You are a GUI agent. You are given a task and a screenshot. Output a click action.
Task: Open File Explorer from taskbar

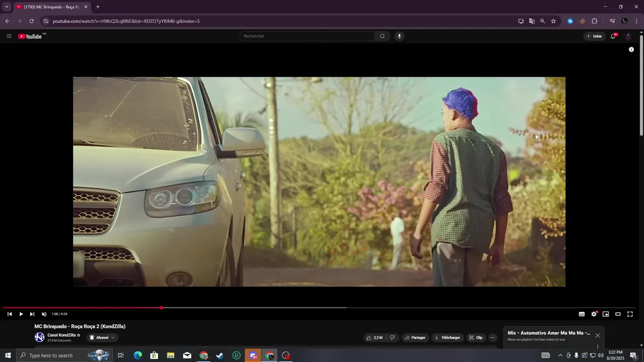(x=171, y=355)
